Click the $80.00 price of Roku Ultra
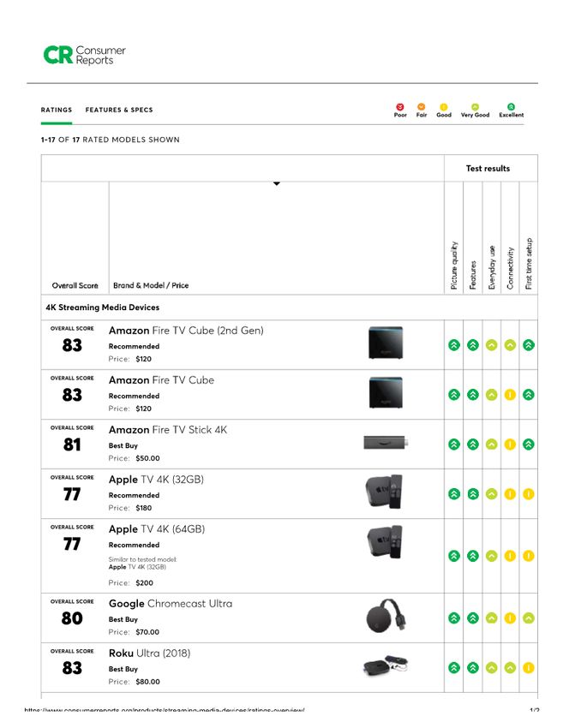 (147, 682)
